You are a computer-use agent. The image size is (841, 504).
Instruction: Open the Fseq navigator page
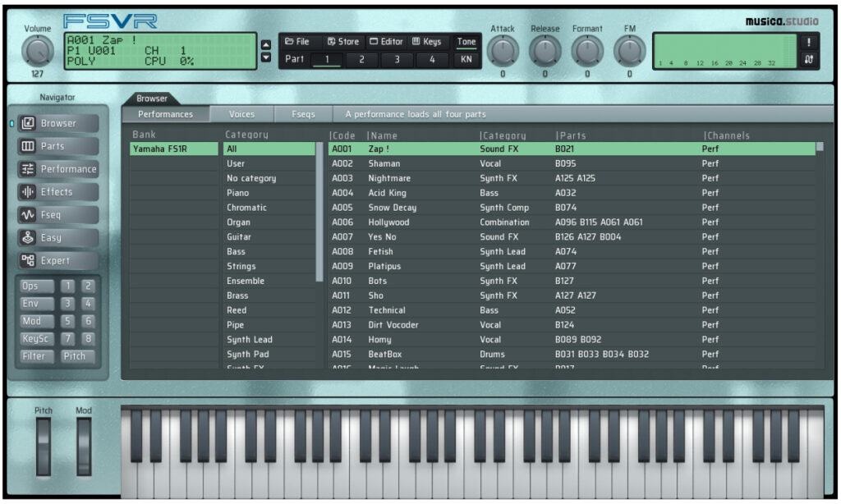click(58, 215)
